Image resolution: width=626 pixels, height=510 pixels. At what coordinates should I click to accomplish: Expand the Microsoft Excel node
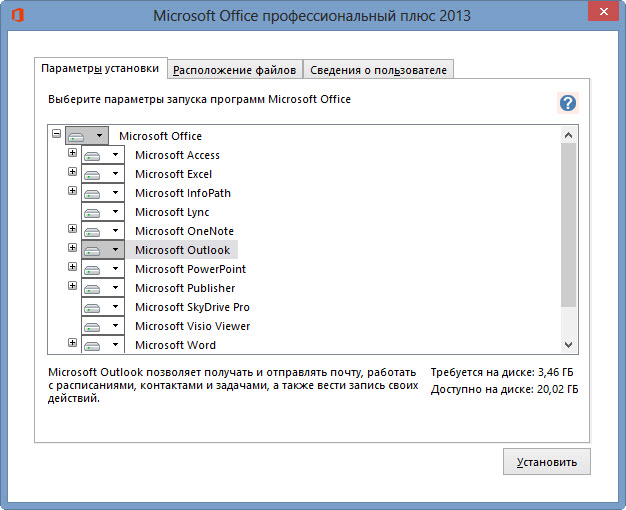[x=72, y=171]
